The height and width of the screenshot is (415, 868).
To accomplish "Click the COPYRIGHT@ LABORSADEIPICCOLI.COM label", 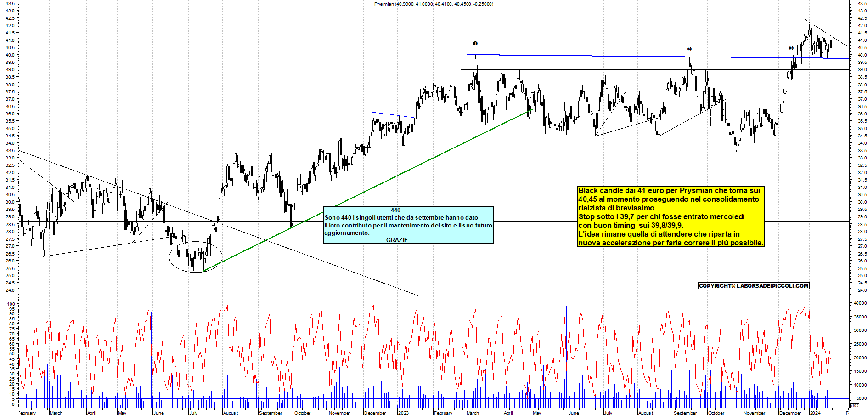I will [x=753, y=286].
